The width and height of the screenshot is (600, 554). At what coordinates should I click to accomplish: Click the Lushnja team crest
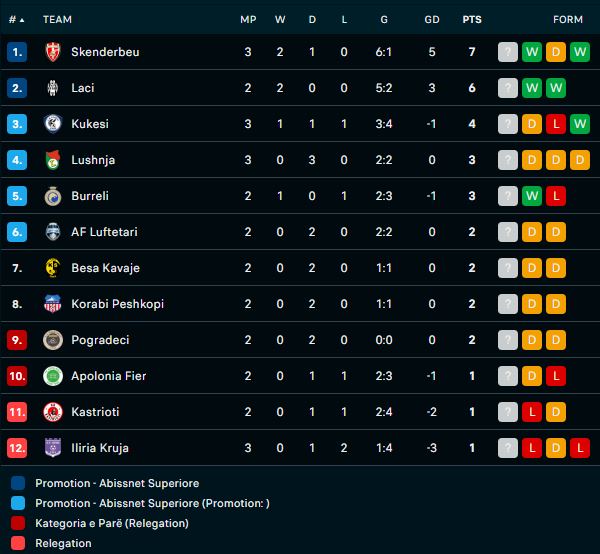pyautogui.click(x=53, y=160)
